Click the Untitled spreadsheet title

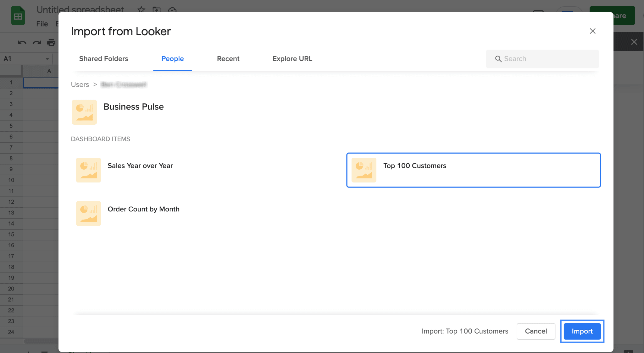[80, 9]
